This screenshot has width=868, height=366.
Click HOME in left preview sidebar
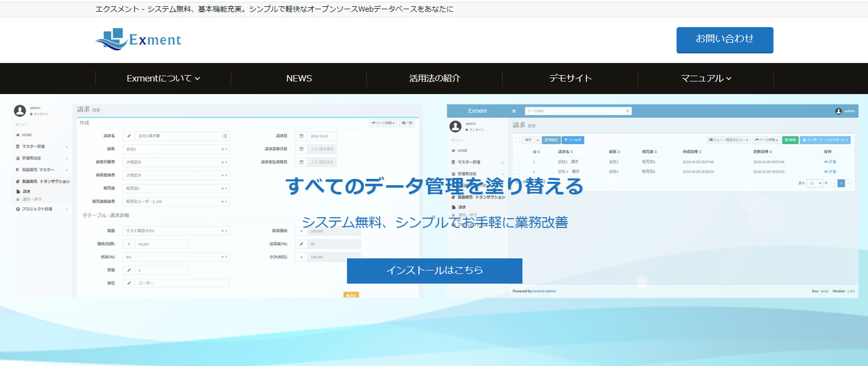[24, 135]
